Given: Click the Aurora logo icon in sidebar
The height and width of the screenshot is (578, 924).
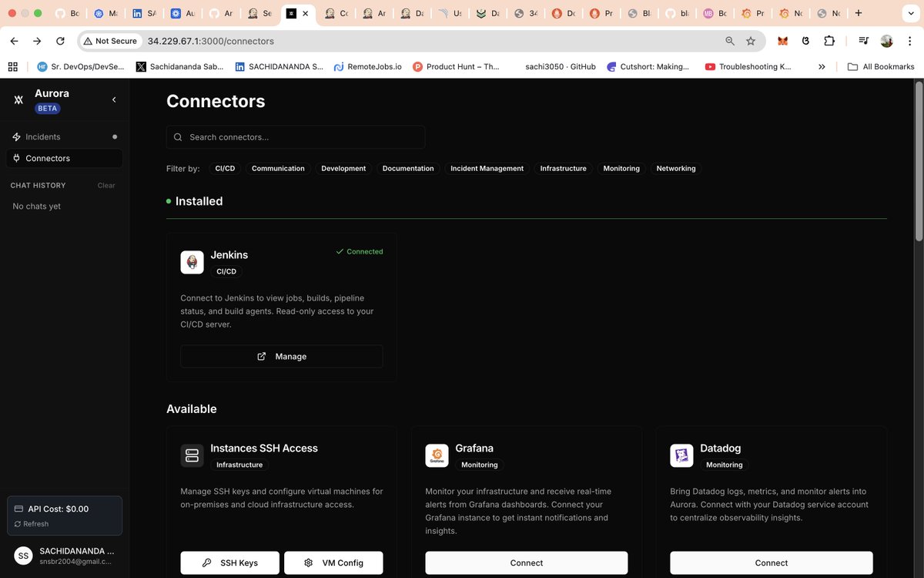Looking at the screenshot, I should (19, 100).
